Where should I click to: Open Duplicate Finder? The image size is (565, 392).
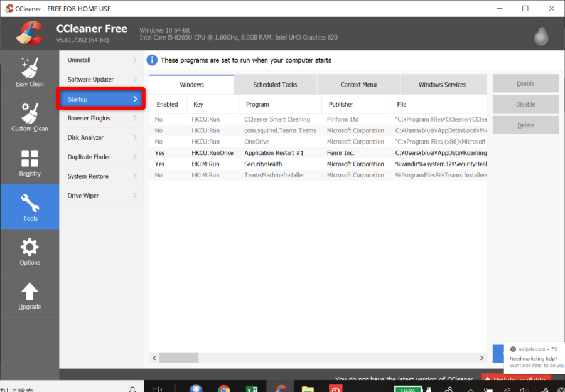click(x=101, y=157)
